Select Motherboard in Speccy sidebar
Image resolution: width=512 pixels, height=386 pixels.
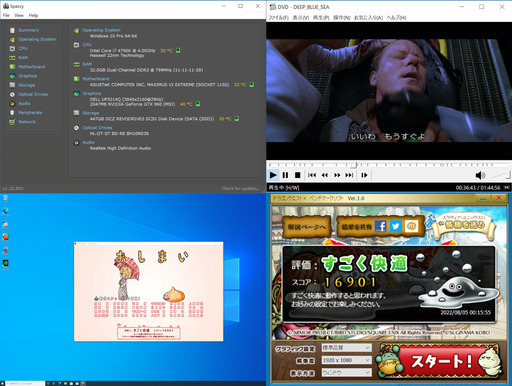click(31, 67)
